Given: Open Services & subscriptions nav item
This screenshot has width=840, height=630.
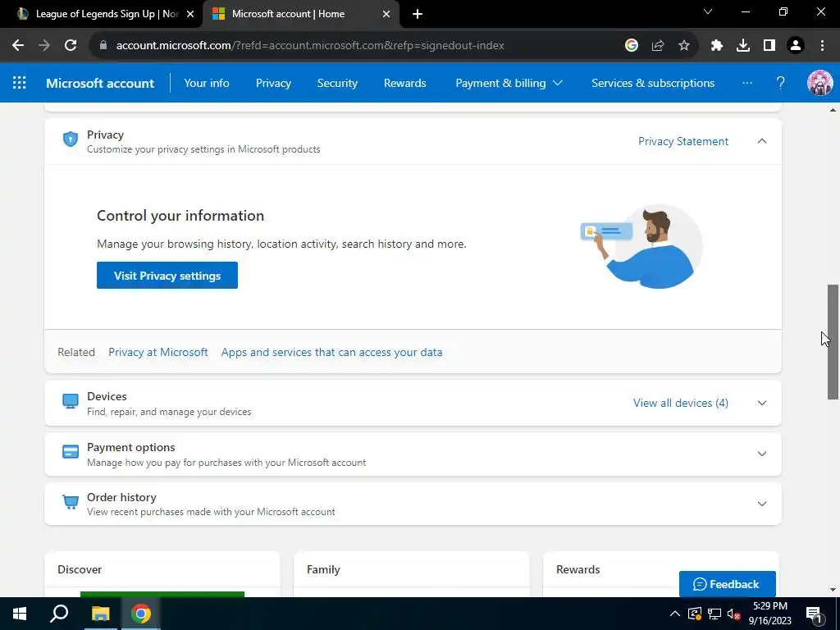Looking at the screenshot, I should [653, 83].
